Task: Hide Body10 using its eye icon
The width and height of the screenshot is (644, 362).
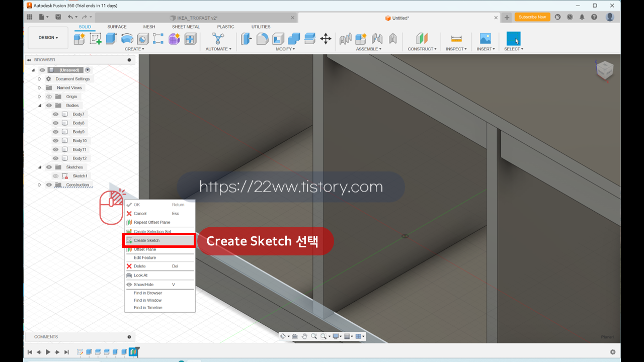Action: [55, 141]
